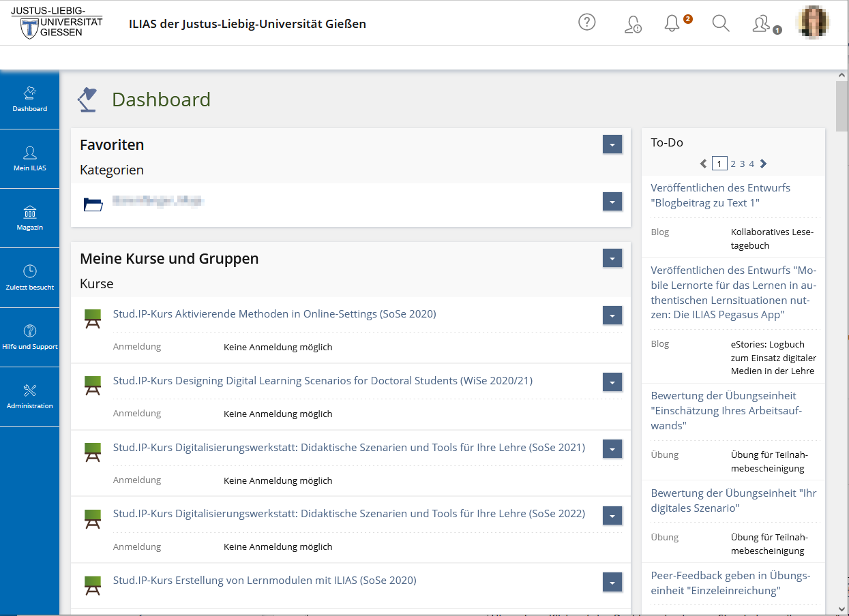
Task: Click the search magnifier icon
Action: pos(720,24)
